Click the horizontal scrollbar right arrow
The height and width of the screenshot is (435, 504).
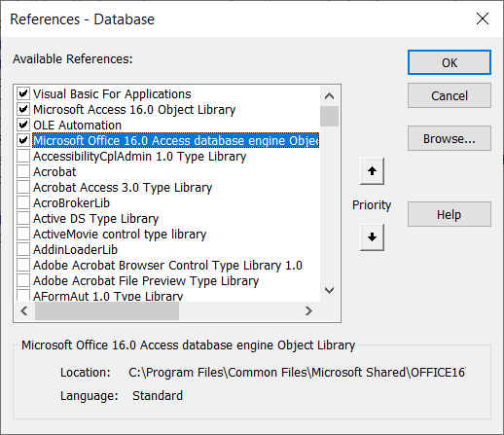click(x=308, y=311)
